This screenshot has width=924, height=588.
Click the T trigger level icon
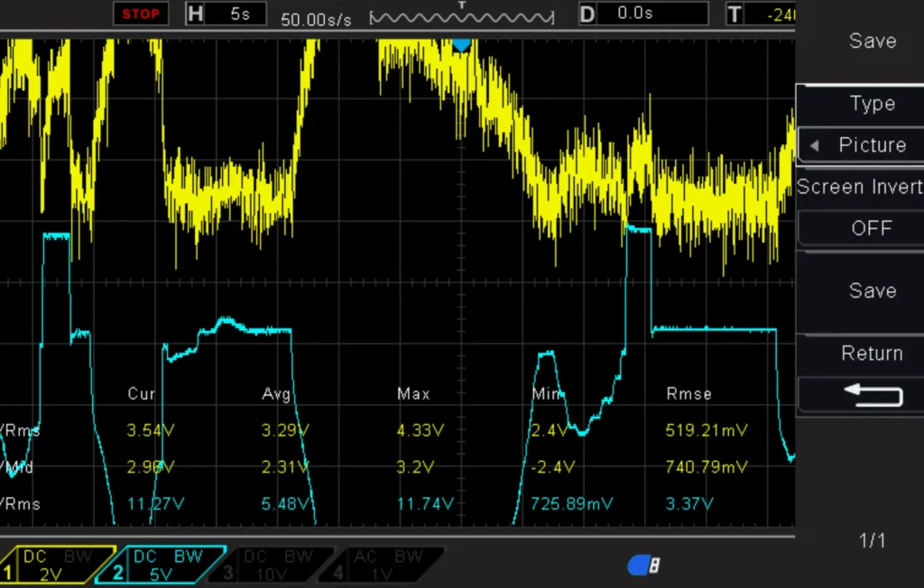click(735, 14)
